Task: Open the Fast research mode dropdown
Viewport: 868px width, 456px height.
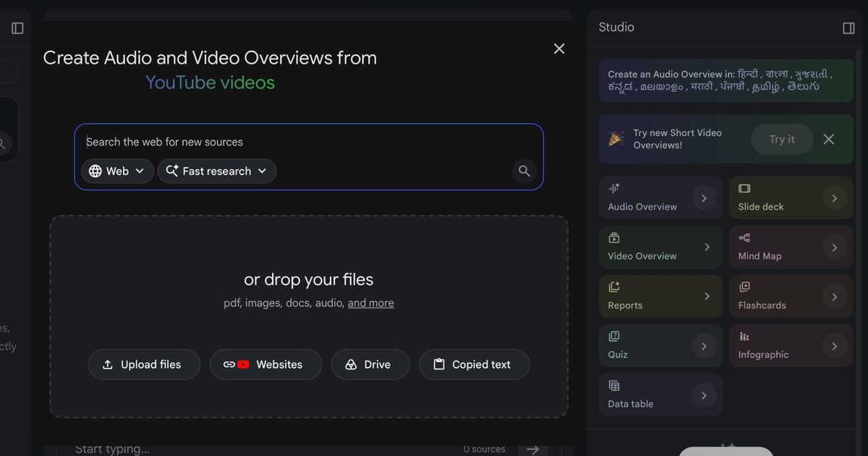Action: pos(217,171)
